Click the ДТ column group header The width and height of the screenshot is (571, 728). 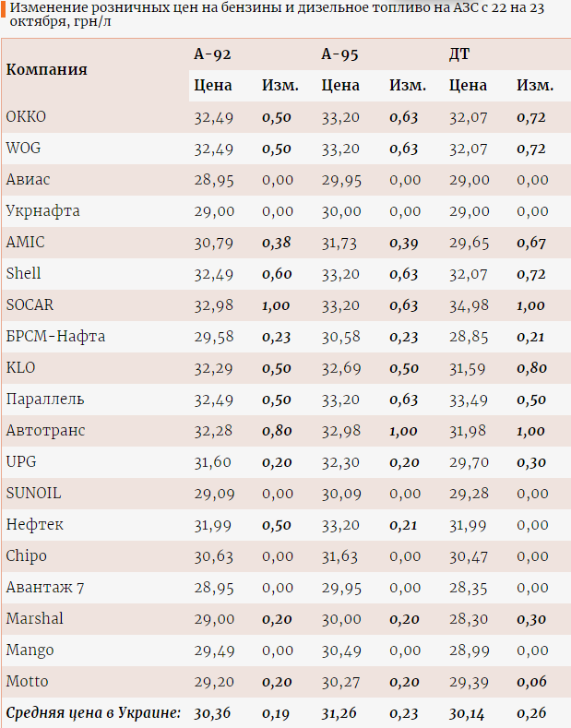459,54
